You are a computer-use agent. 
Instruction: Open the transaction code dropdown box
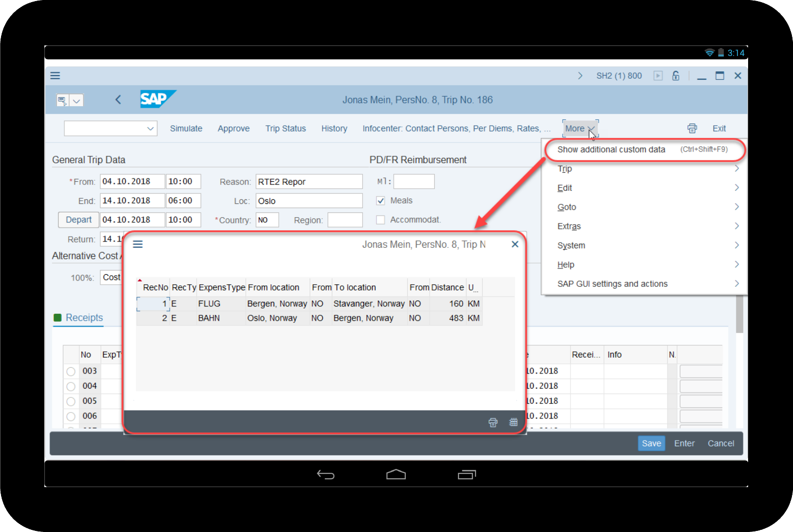[x=110, y=128]
